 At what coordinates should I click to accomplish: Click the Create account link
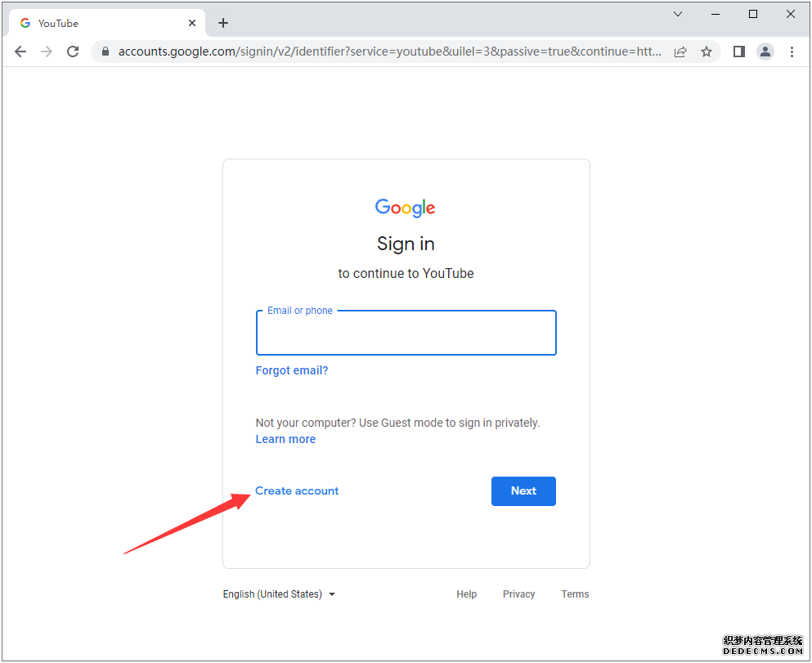297,491
